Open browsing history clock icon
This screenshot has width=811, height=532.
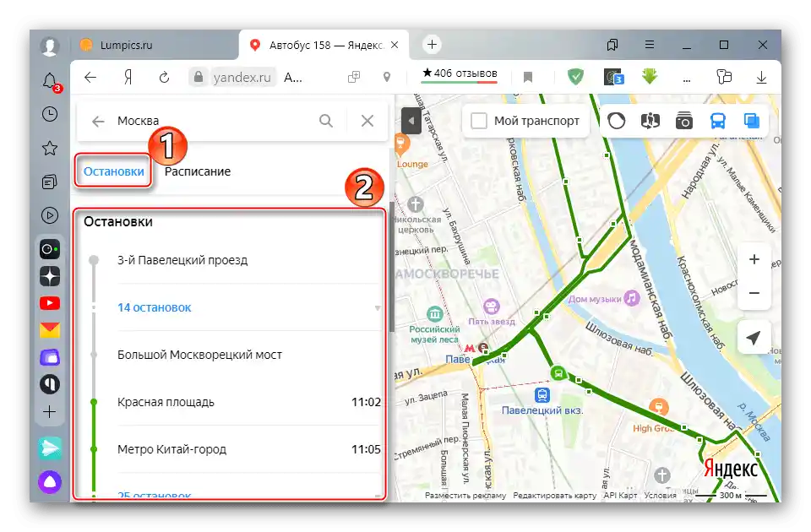50,114
